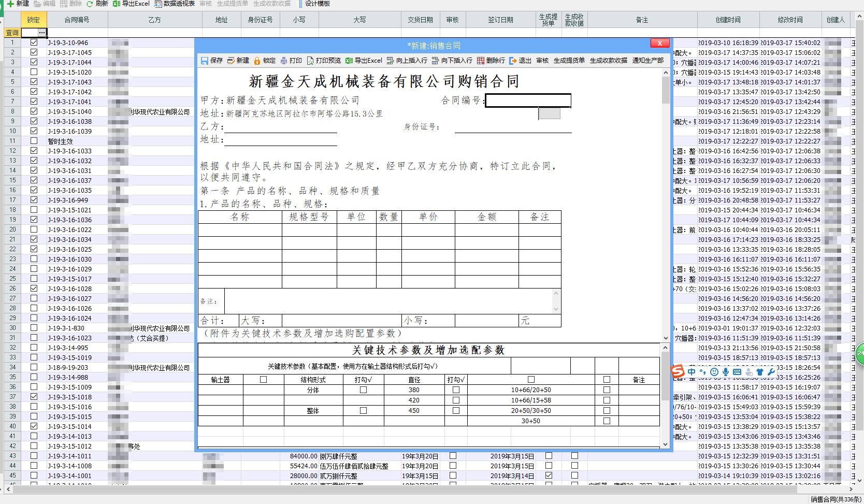Click 通知生产部 button
Viewport: 864px width, 504px height.
pyautogui.click(x=648, y=61)
